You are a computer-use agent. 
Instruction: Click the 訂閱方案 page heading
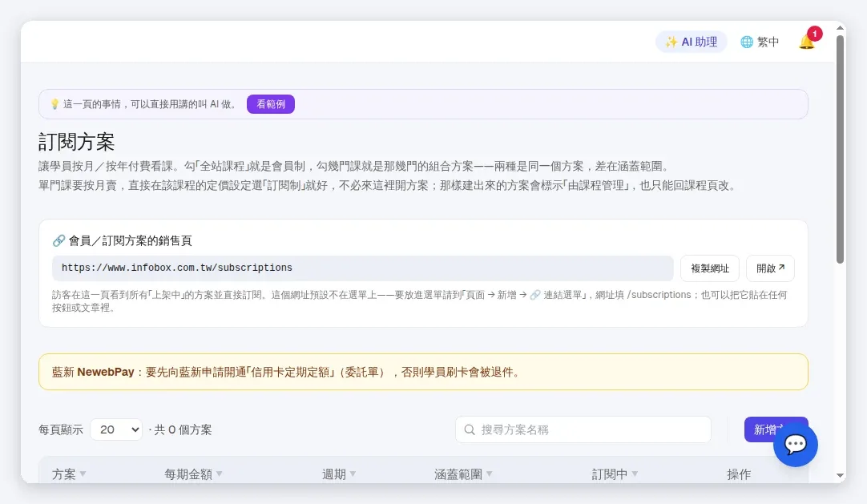pos(76,142)
